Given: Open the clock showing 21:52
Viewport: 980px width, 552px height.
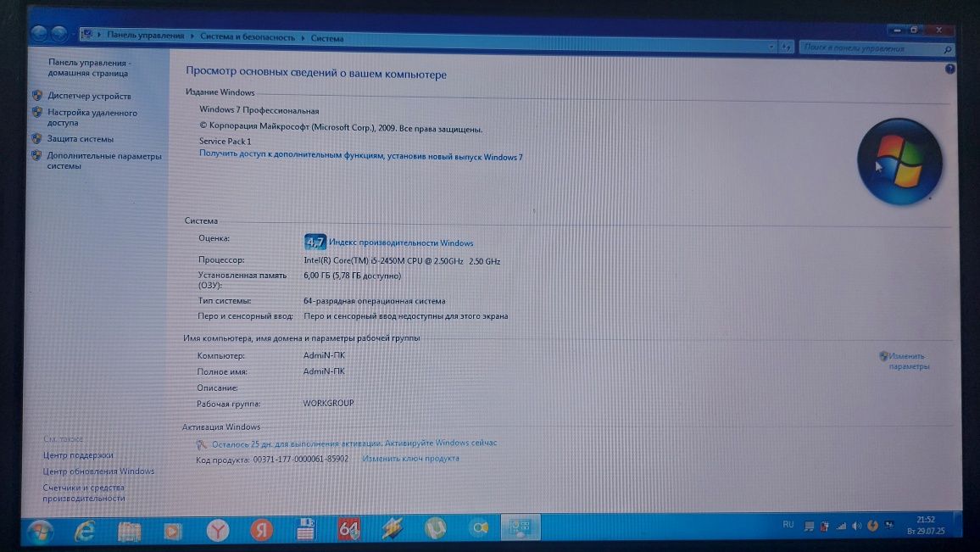Looking at the screenshot, I should pyautogui.click(x=925, y=525).
